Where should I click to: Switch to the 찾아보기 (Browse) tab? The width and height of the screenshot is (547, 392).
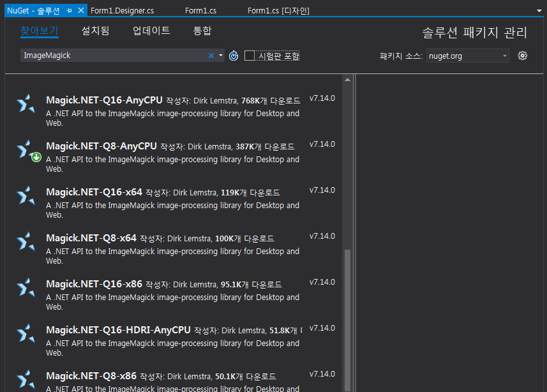pyautogui.click(x=40, y=31)
